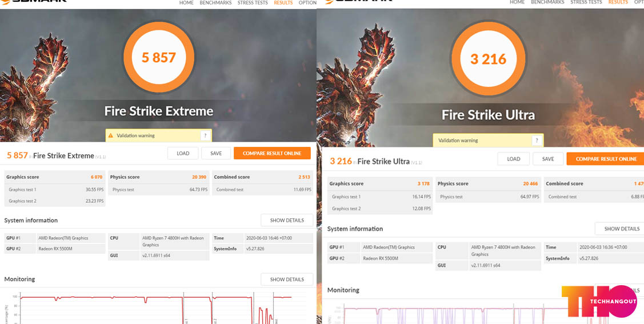Open STRESS TESTS in the Fire Strike Ultra window
This screenshot has height=324, width=644.
586,2
